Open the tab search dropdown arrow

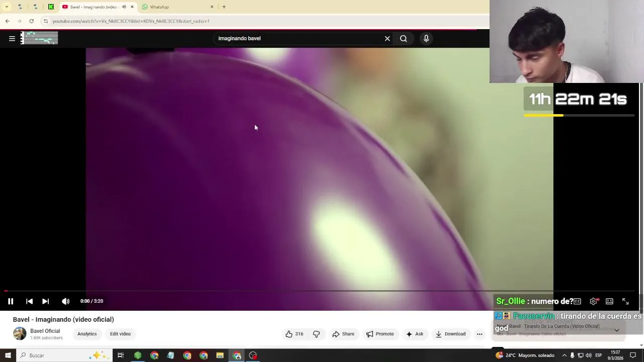click(7, 7)
